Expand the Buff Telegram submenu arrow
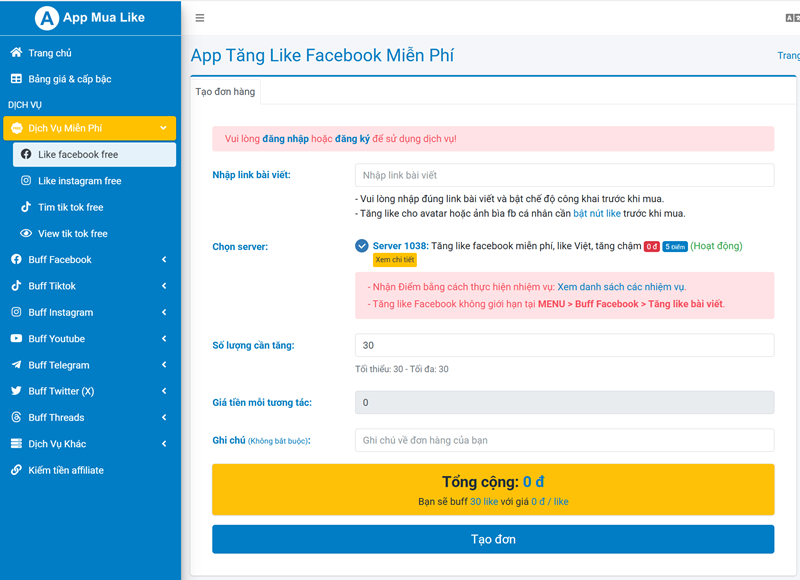Screen dimensions: 800x580 pos(164,365)
